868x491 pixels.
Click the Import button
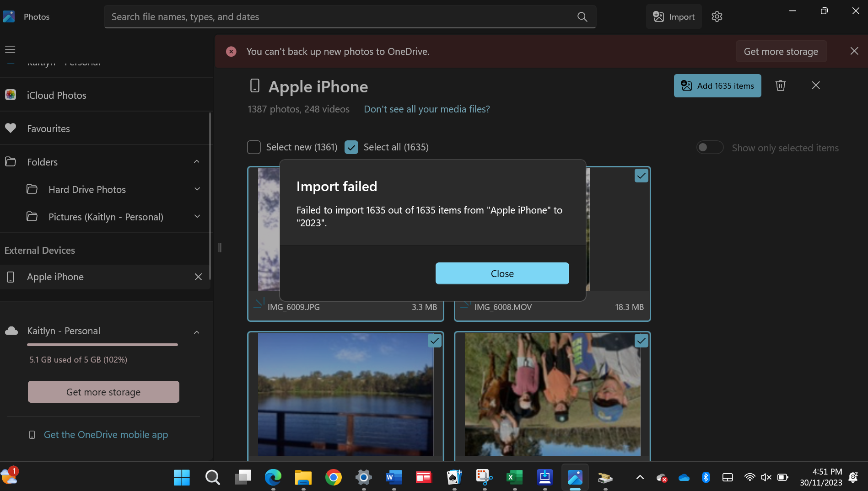[x=674, y=17]
